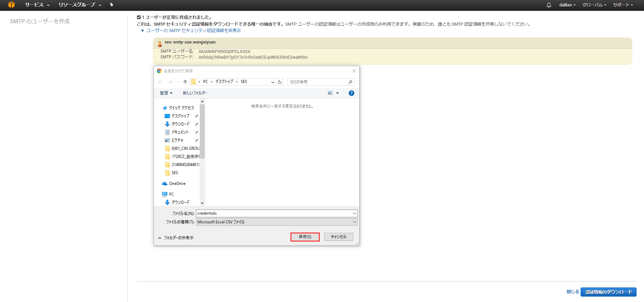Click the checkbox beside user created message
This screenshot has width=644, height=302.
[x=139, y=17]
